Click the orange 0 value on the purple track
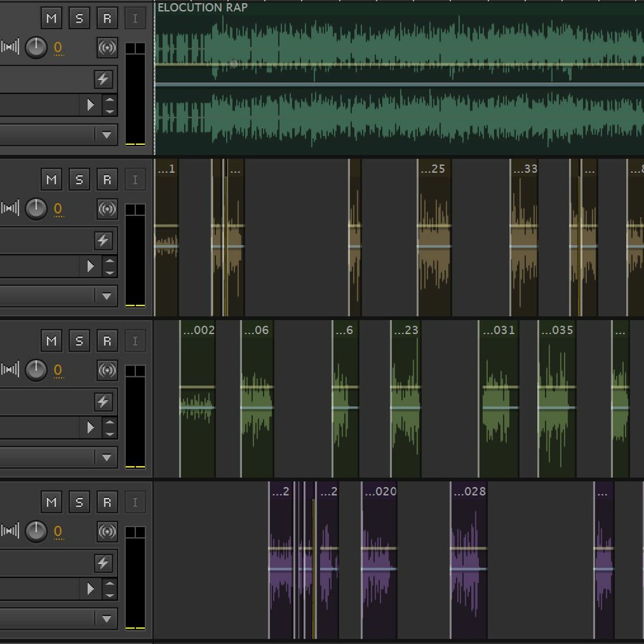Screen dimensions: 644x644 click(x=58, y=531)
